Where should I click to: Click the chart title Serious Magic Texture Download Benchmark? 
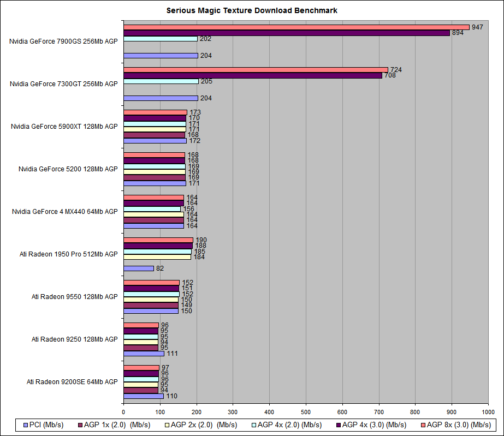[252, 10]
